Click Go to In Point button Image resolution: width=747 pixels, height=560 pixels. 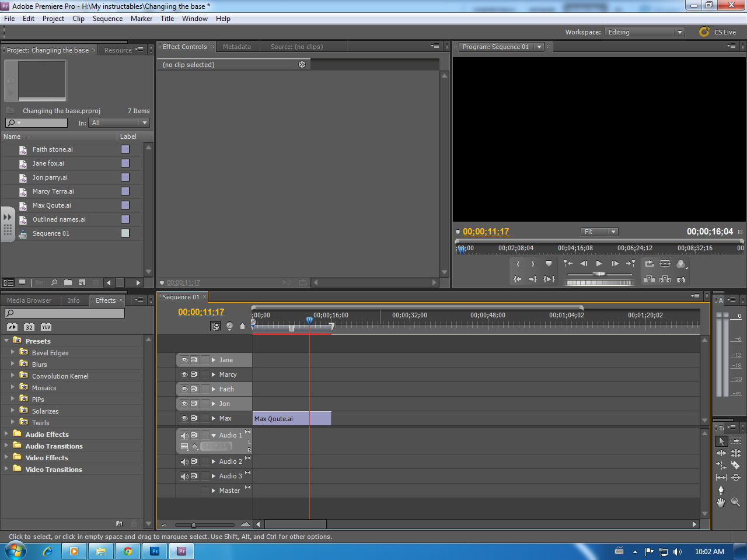click(518, 279)
